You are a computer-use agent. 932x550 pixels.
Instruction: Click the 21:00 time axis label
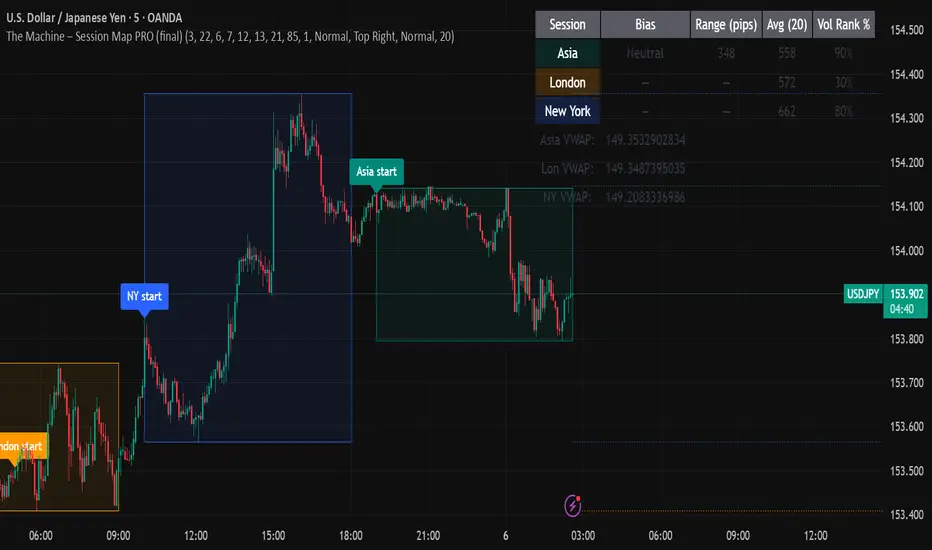click(428, 535)
